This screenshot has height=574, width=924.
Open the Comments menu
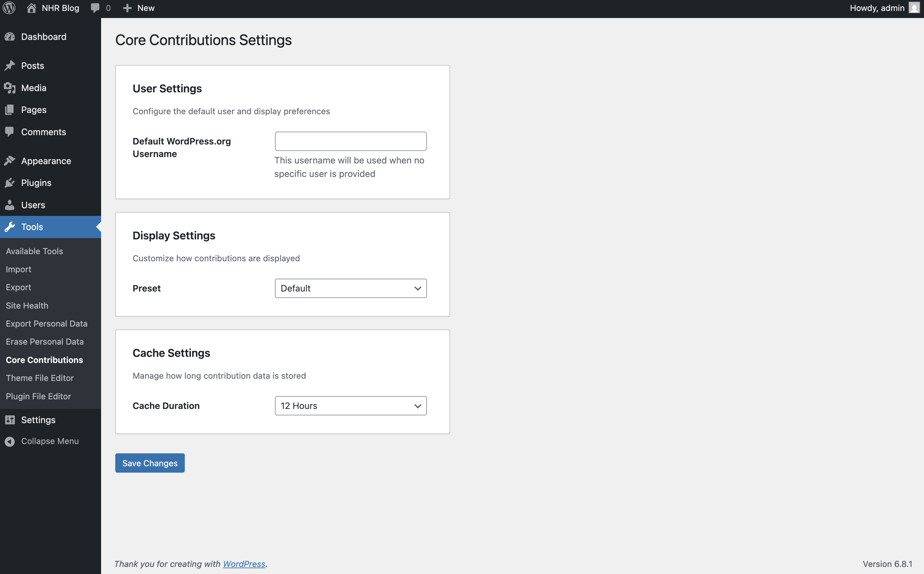(51, 132)
